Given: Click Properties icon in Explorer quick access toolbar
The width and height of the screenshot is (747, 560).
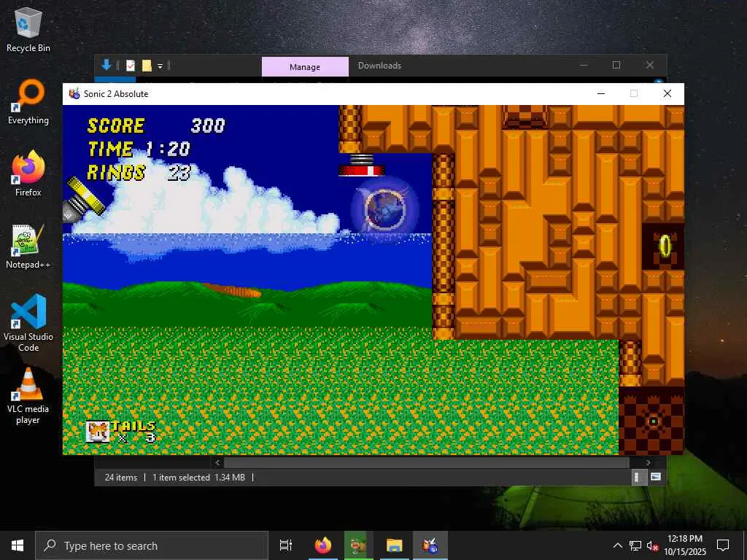Looking at the screenshot, I should pyautogui.click(x=131, y=66).
